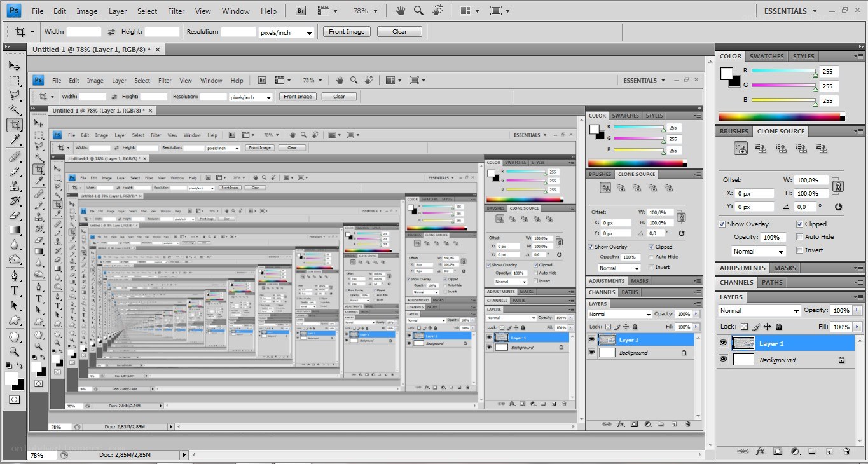Enable Quick Mask mode at outermost toolbox bottom
Image resolution: width=868 pixels, height=464 pixels.
pyautogui.click(x=14, y=400)
